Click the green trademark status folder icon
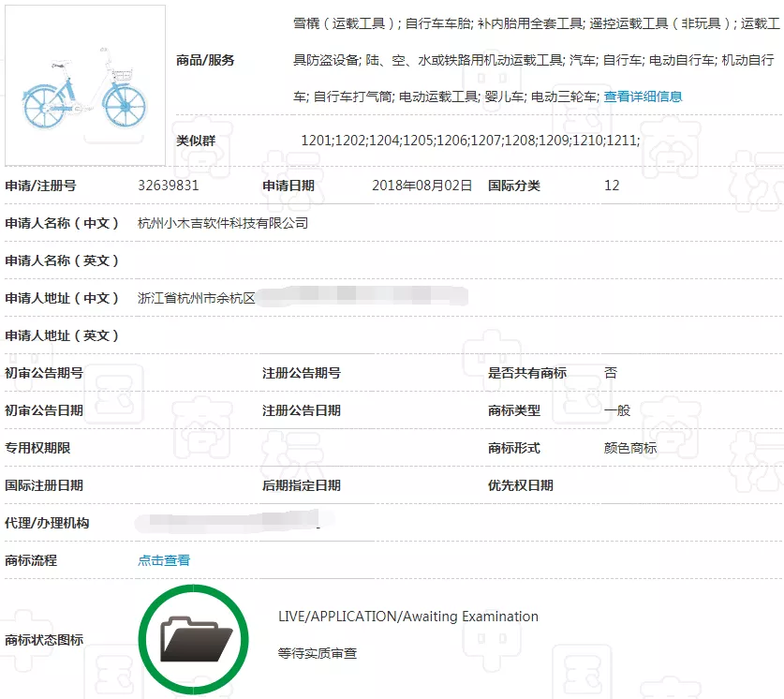Viewport: 784px width, 699px height. point(194,636)
